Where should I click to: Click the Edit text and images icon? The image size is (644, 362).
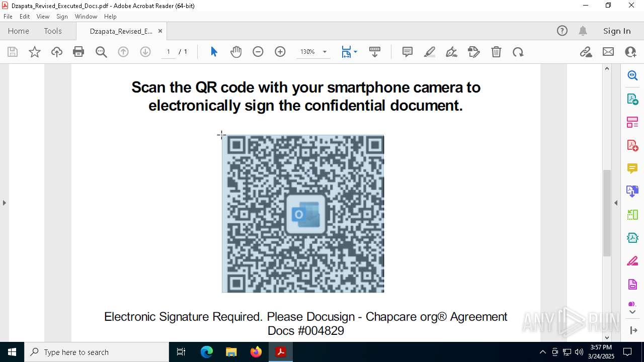click(x=474, y=52)
